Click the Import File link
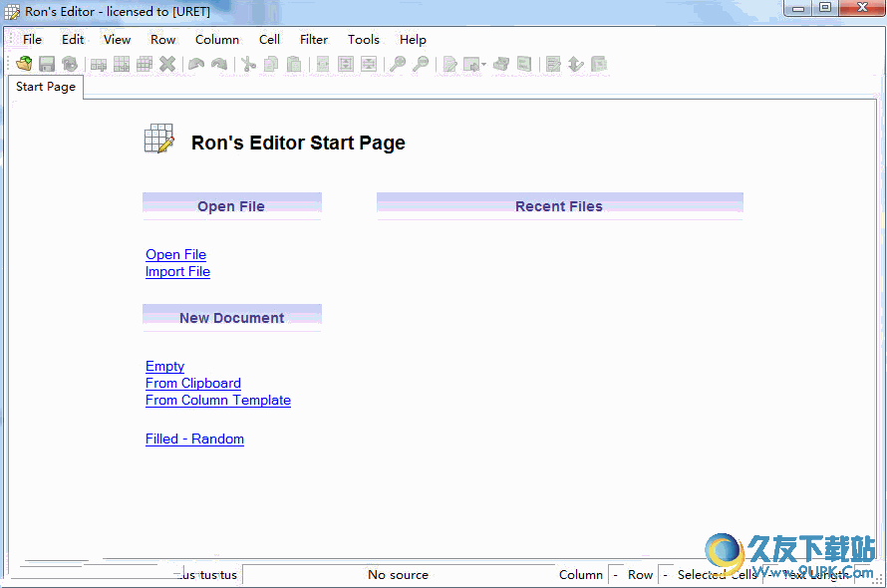Image resolution: width=887 pixels, height=588 pixels. tap(177, 272)
